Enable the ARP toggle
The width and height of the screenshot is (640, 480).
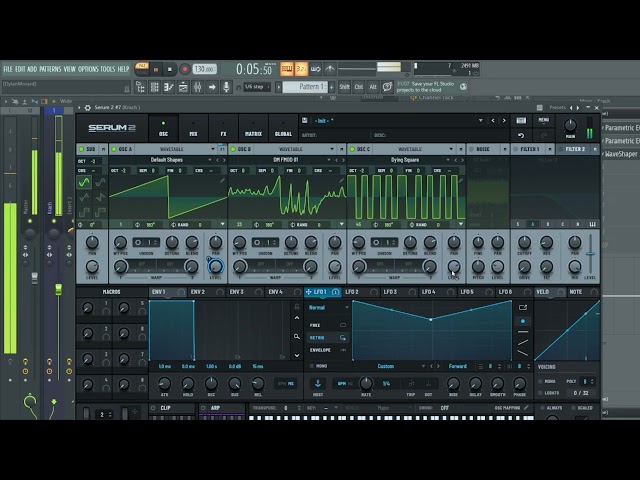point(203,408)
